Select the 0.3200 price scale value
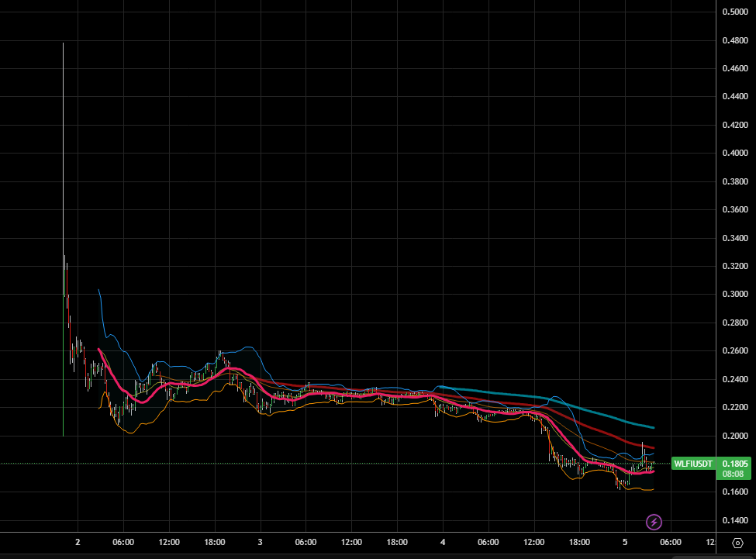This screenshot has height=559, width=756. coord(735,266)
